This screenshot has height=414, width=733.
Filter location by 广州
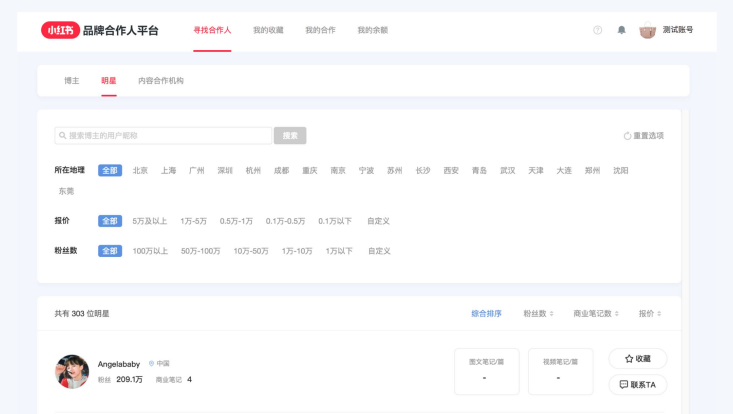(196, 171)
